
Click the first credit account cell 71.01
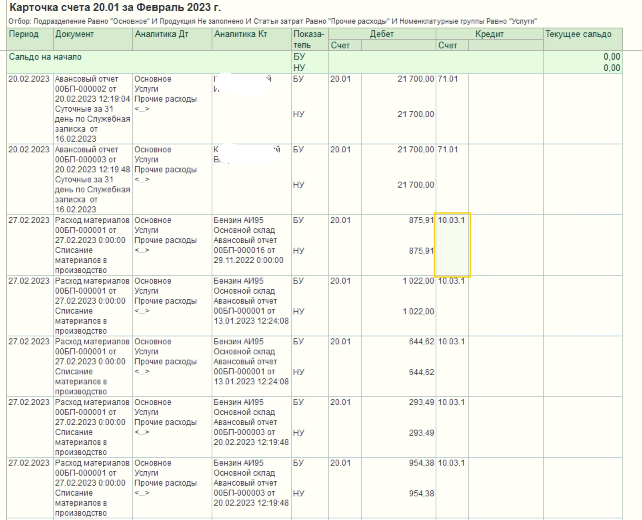tap(447, 78)
